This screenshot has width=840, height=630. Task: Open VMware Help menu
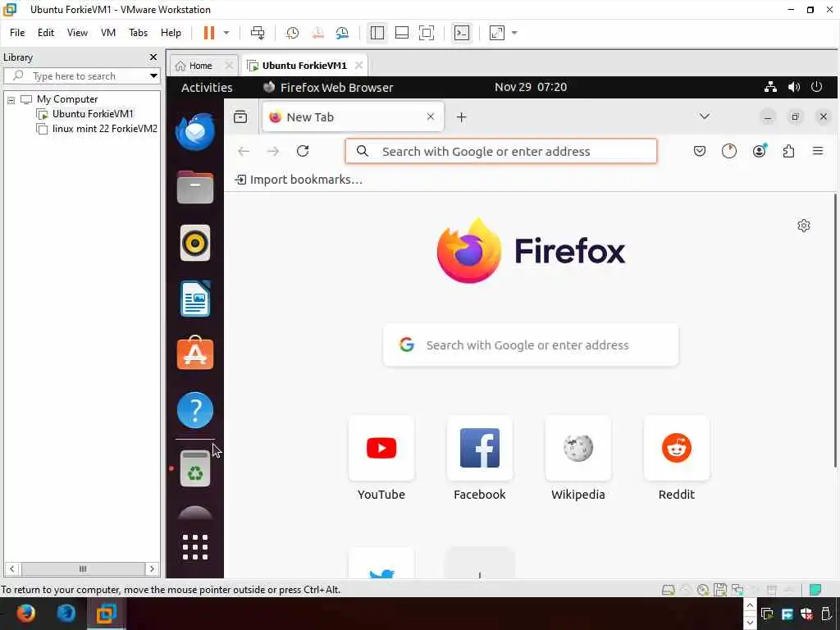click(171, 33)
